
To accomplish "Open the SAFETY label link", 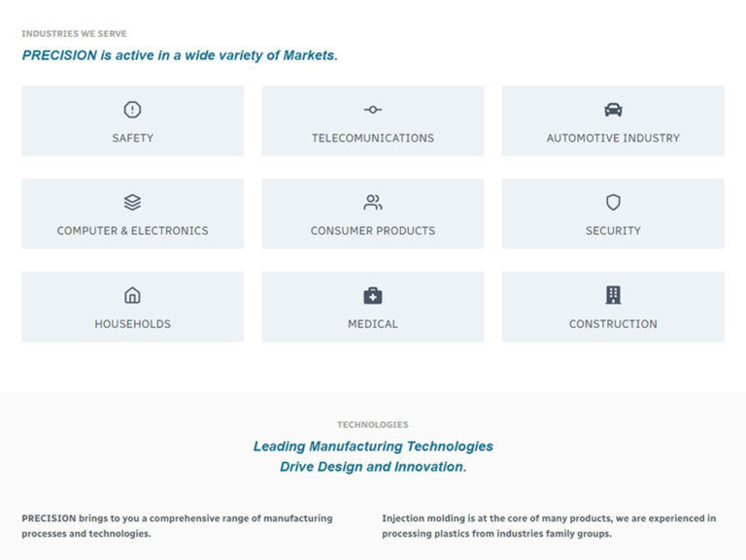I will point(132,138).
